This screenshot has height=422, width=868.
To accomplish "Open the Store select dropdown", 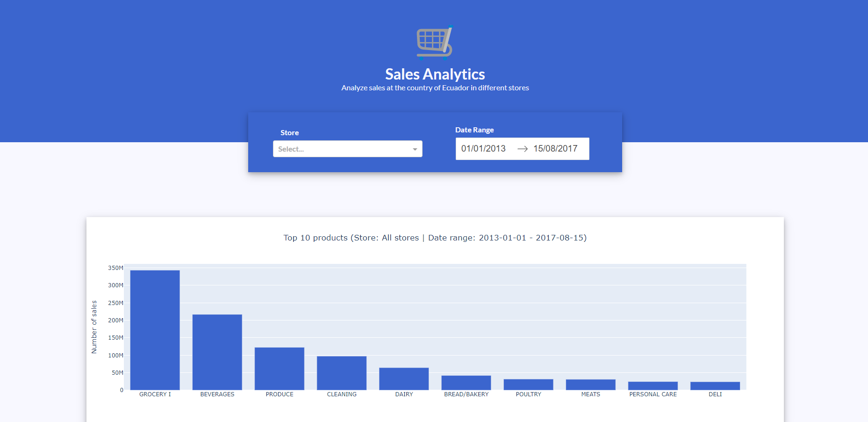I will [347, 149].
